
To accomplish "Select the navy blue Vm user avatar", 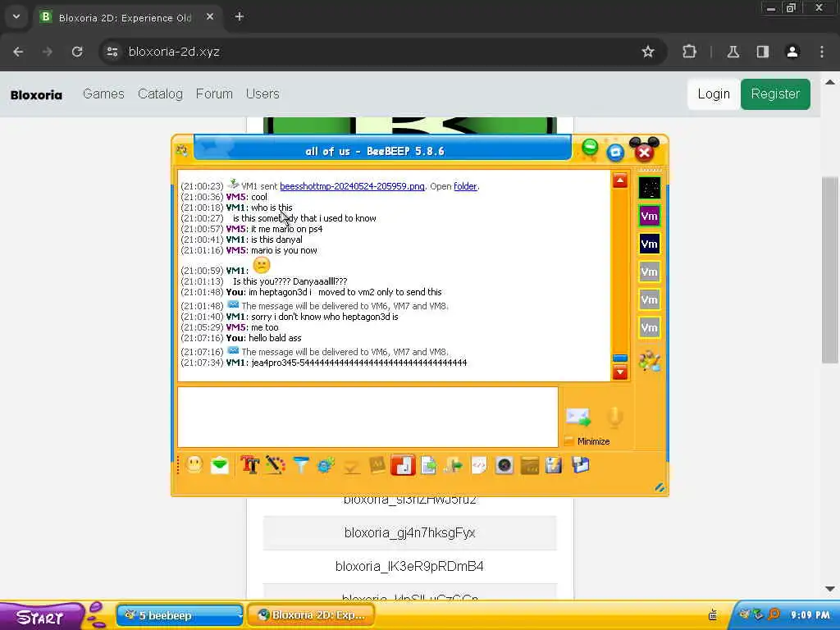I will coord(650,244).
